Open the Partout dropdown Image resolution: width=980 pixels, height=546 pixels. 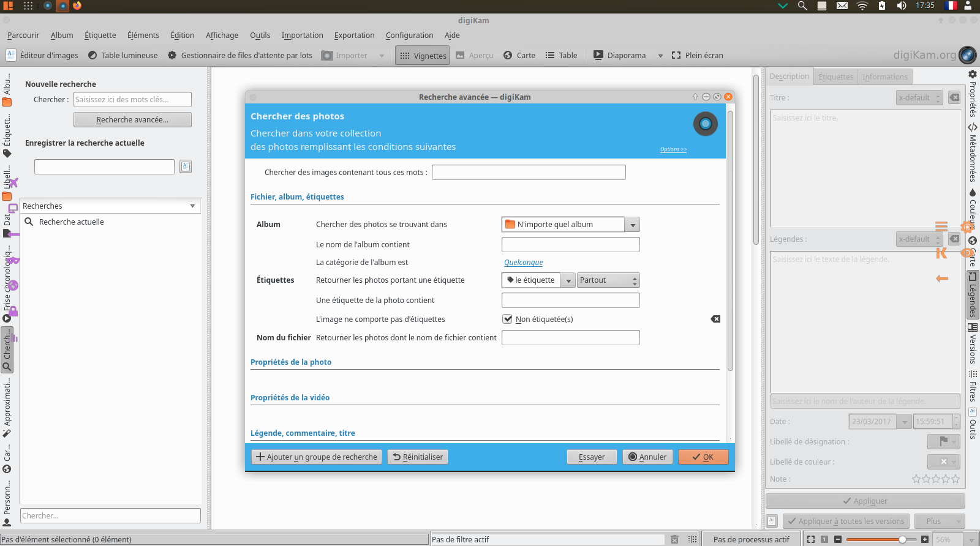coord(608,280)
